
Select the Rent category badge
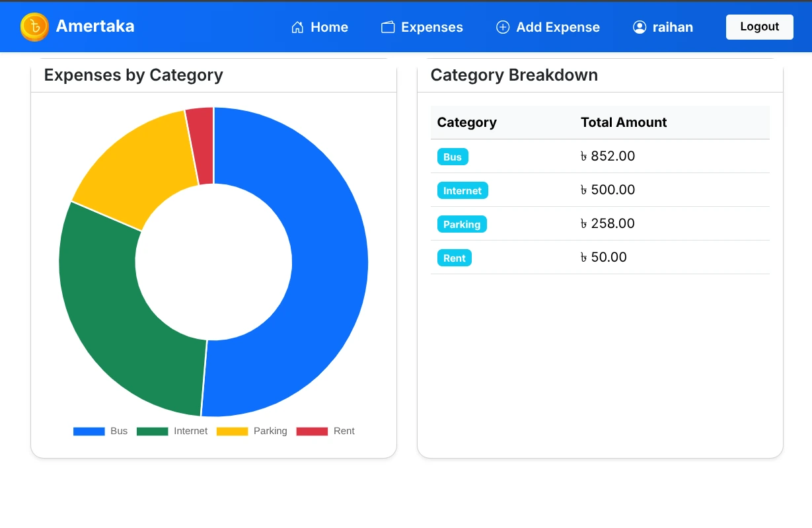(455, 258)
